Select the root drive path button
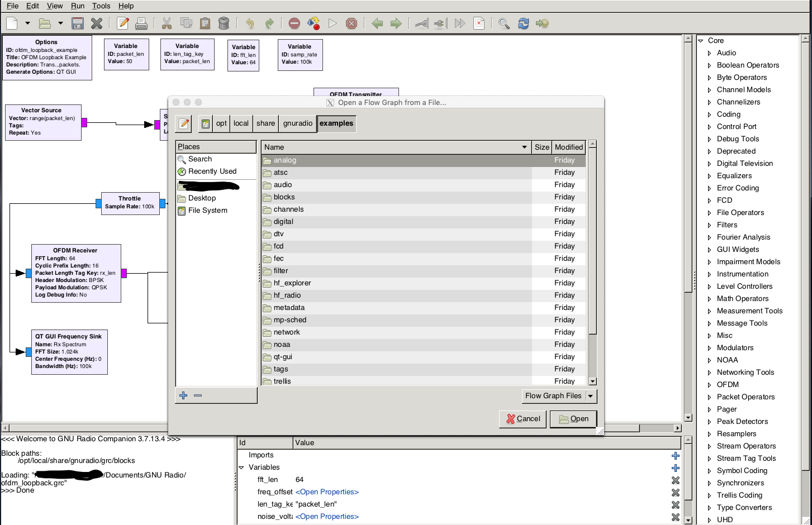 tap(206, 123)
